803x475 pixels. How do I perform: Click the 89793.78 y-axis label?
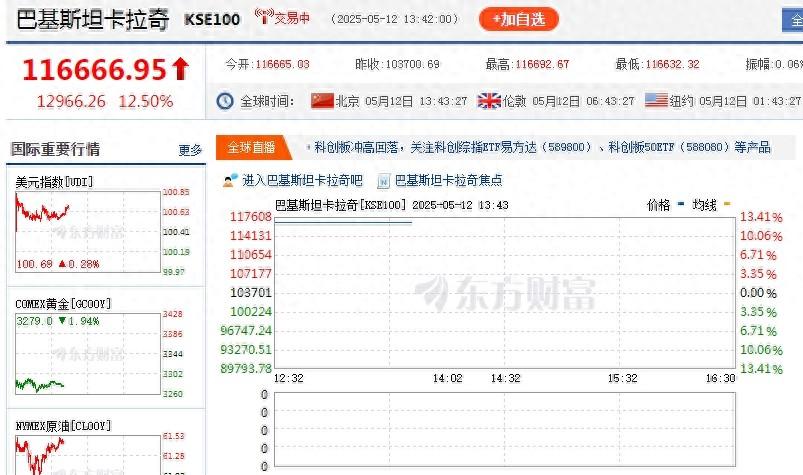point(246,369)
